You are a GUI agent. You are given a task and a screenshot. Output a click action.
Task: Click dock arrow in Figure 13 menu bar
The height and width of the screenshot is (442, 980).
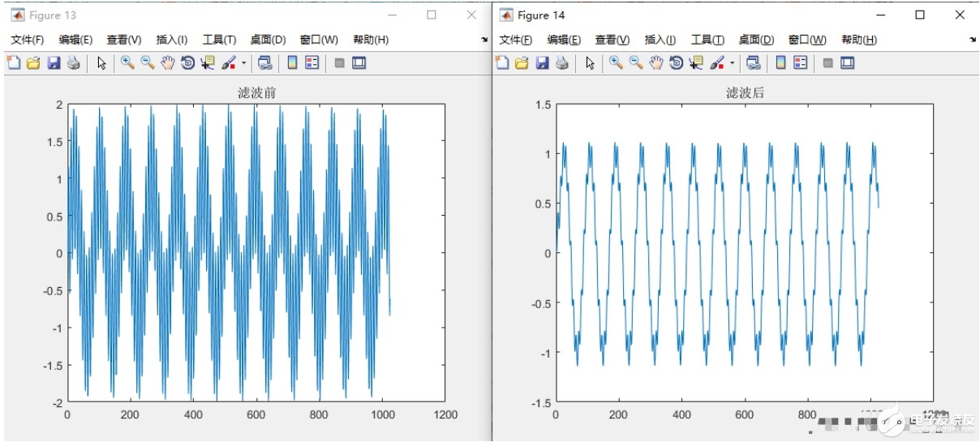[484, 40]
